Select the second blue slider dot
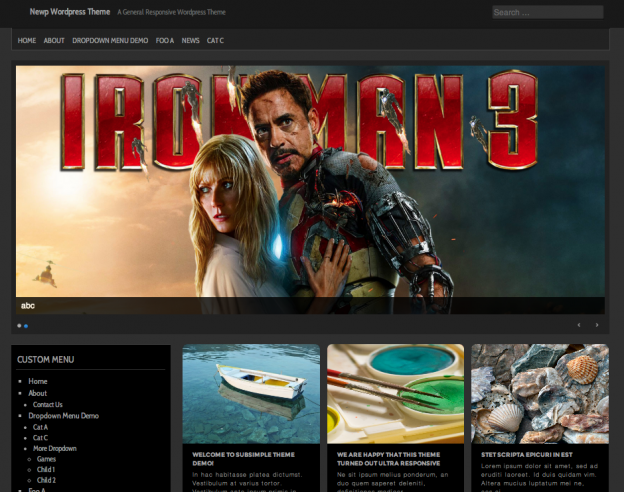This screenshot has width=624, height=492. [26, 326]
